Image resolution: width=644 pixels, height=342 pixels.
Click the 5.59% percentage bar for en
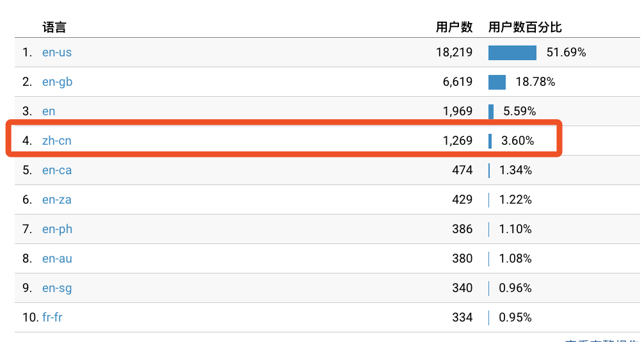(x=491, y=112)
